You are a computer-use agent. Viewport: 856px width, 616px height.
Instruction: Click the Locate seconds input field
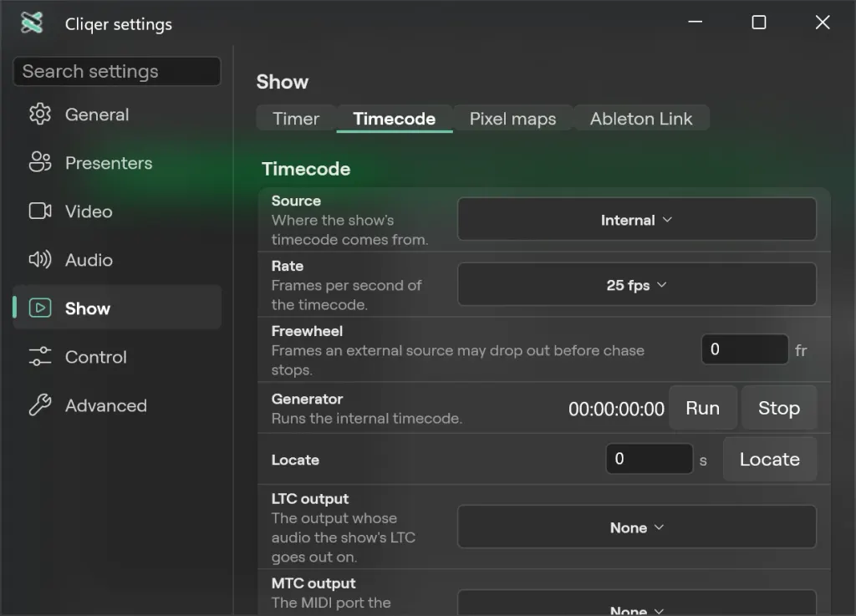[x=649, y=459]
